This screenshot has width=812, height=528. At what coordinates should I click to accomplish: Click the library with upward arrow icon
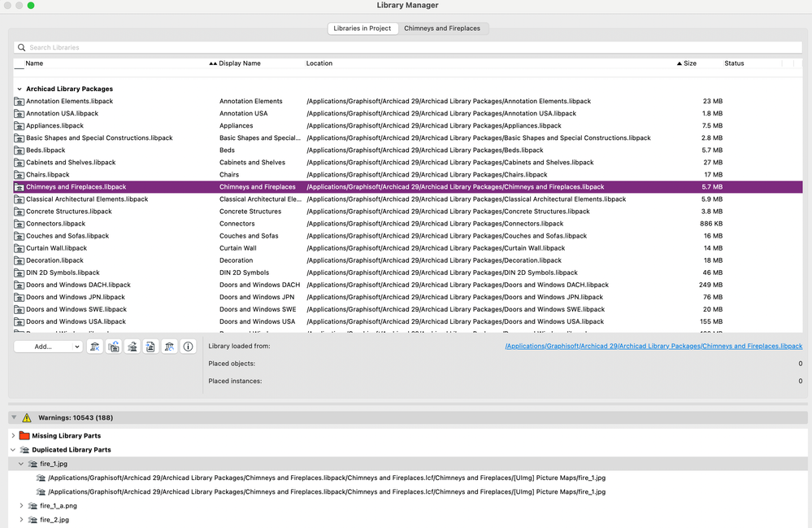132,347
